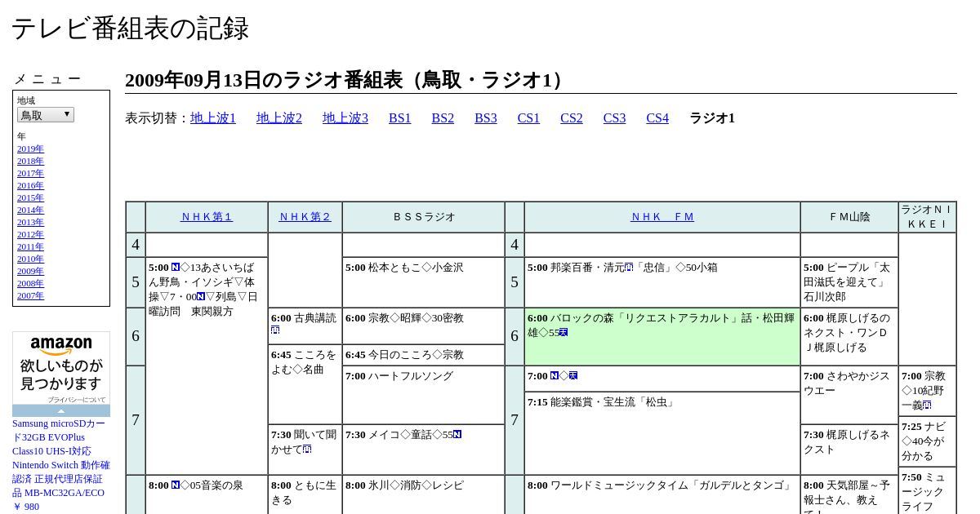Click the ＮＨＫ第２ channel header link
This screenshot has height=514, width=980.
coord(305,217)
